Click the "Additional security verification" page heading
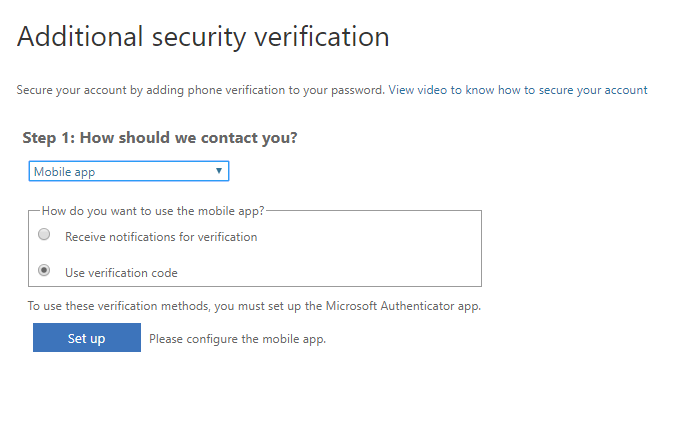 pos(203,38)
